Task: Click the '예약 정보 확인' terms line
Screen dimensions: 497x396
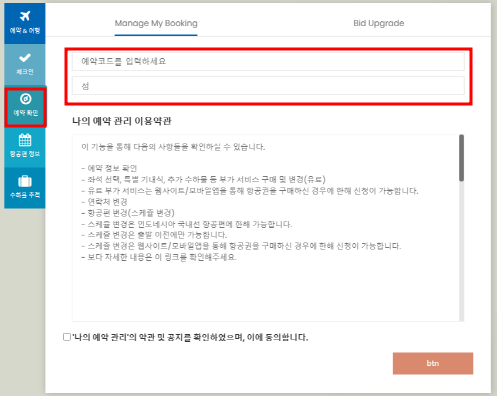Action: coord(109,168)
